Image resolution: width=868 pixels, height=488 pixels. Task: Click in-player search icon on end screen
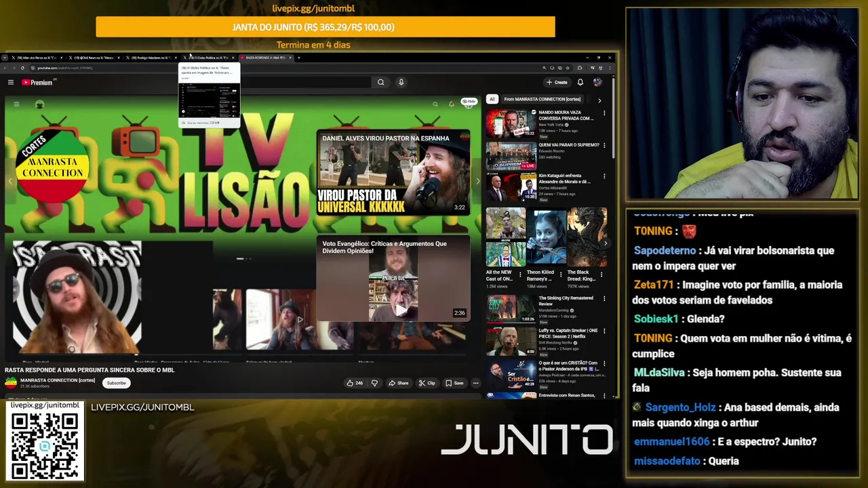(435, 104)
